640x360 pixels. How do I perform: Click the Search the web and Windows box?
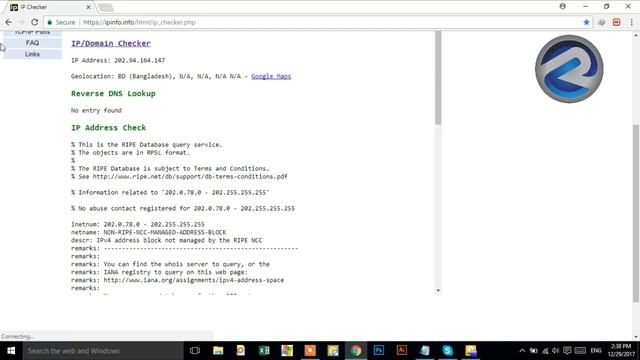click(102, 351)
